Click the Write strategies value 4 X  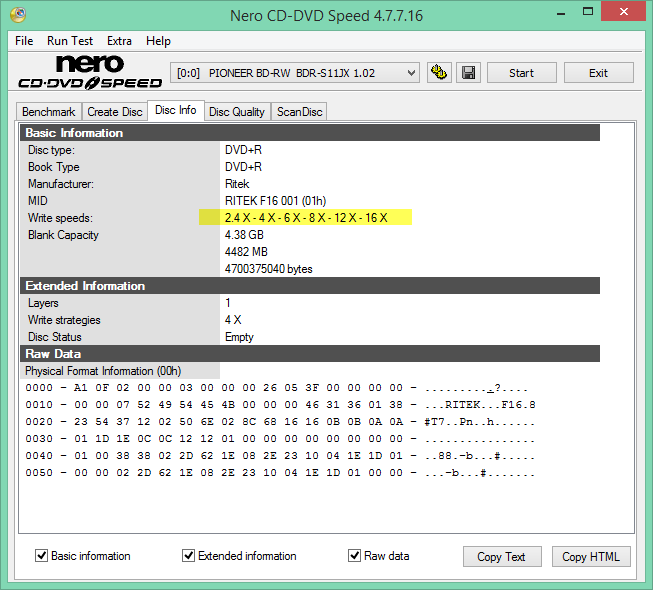pyautogui.click(x=233, y=320)
